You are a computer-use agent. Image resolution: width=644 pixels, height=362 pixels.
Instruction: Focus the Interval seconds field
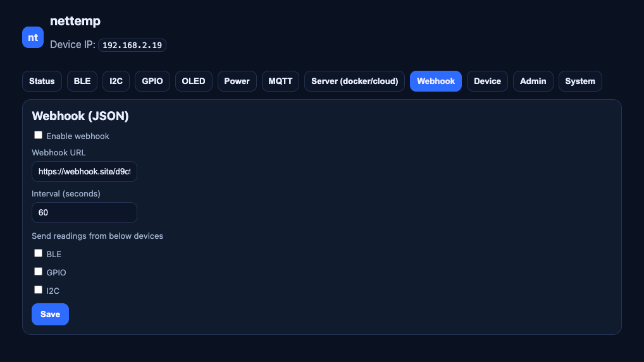[x=84, y=213]
